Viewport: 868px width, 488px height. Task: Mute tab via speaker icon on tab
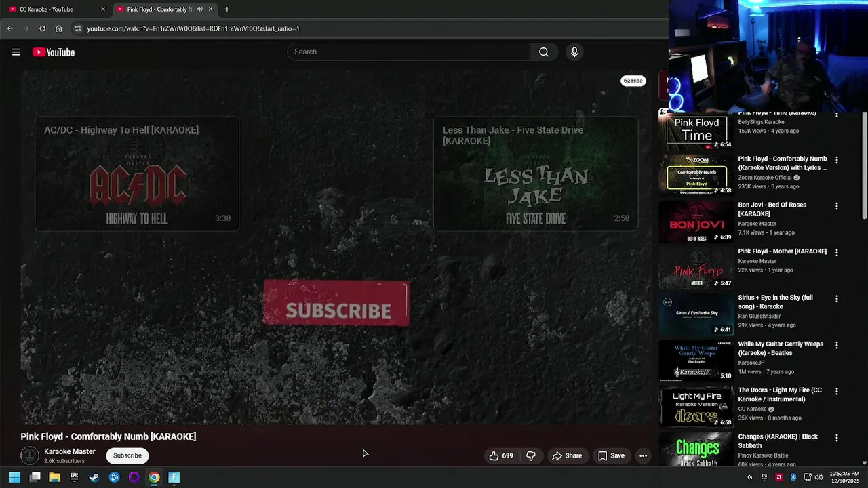click(x=199, y=9)
